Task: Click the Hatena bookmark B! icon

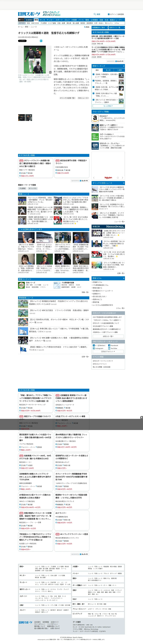Action: (x=41, y=41)
